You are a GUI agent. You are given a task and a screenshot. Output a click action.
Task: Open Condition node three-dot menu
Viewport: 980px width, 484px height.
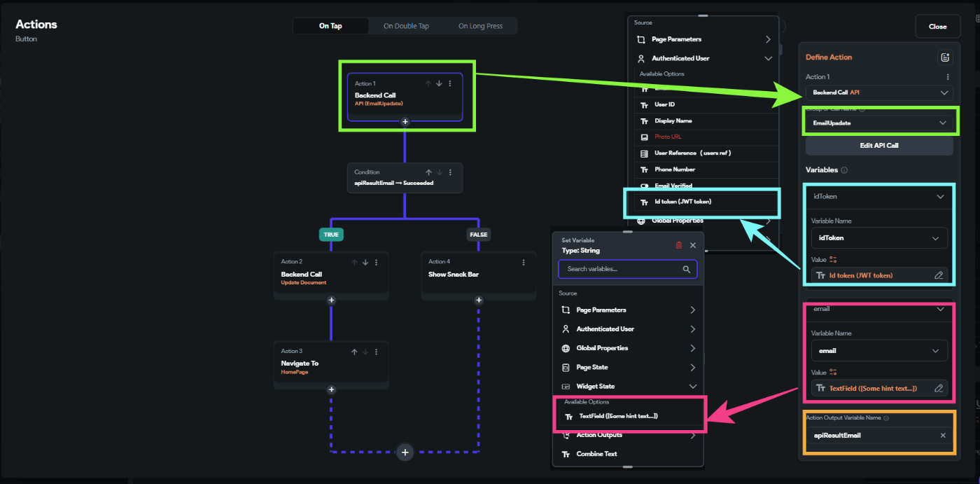(450, 172)
